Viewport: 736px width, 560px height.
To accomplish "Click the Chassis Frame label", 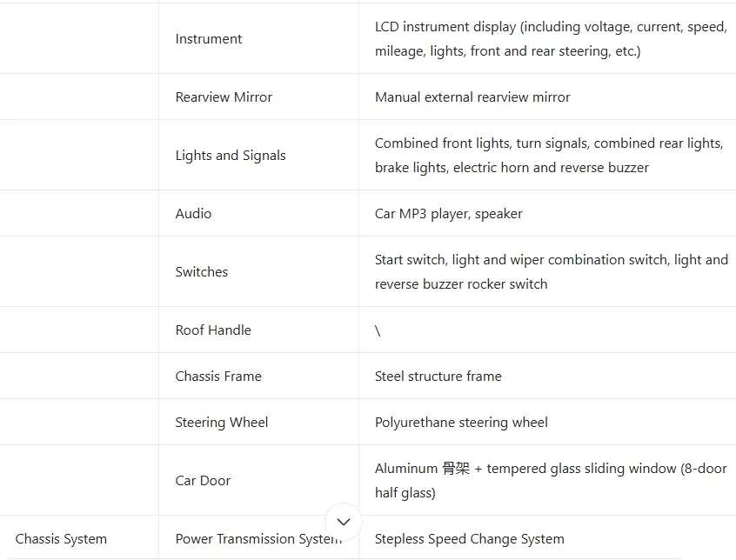I will point(218,376).
